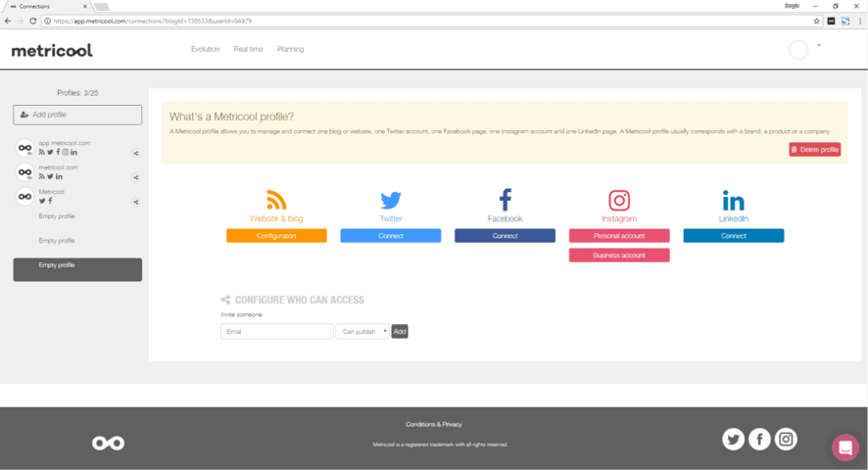Screen dimensions: 868x470
Task: Bookmark page with star icon
Action: pyautogui.click(x=816, y=21)
